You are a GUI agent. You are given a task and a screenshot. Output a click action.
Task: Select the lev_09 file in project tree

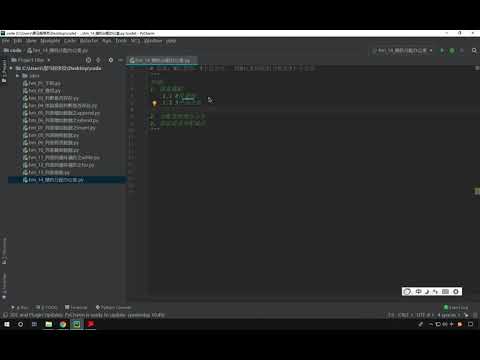tap(51, 143)
